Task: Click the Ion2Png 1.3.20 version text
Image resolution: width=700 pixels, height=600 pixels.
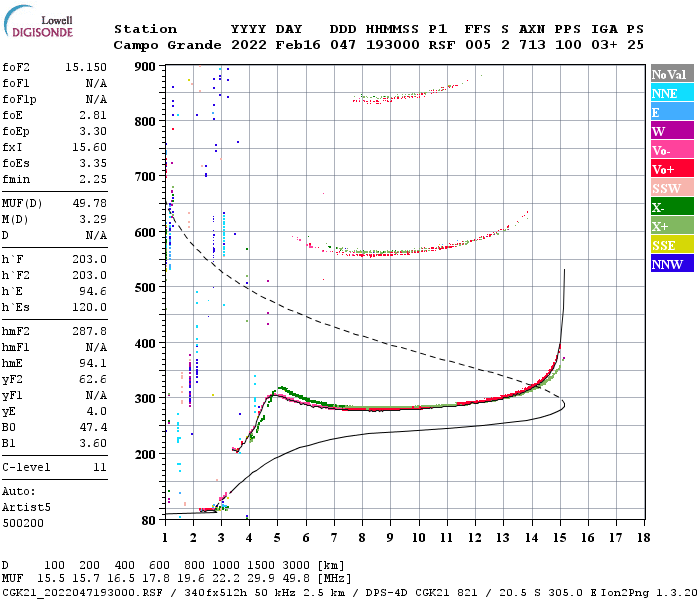Action: click(x=649, y=593)
